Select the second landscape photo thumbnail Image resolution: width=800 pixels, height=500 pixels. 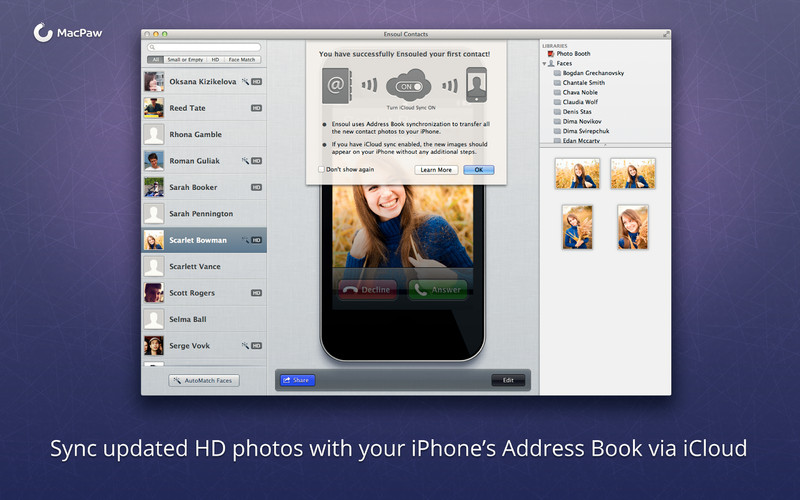633,173
